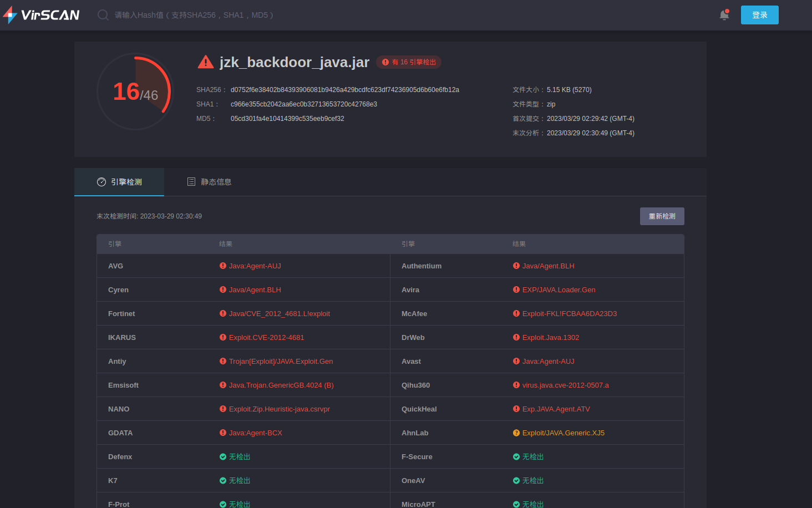Click the 16/46 detection ratio gauge
Viewport: 812px width, 508px height.
(135, 92)
